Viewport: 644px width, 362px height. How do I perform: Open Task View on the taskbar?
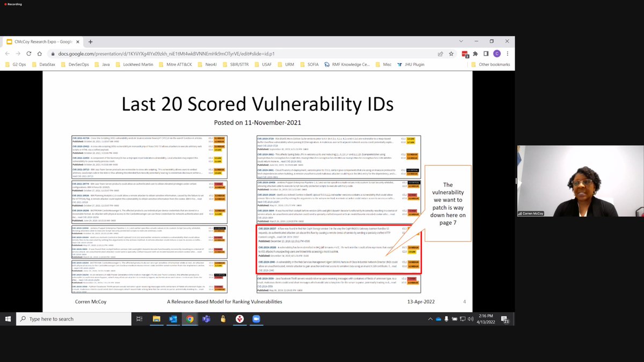(140, 319)
